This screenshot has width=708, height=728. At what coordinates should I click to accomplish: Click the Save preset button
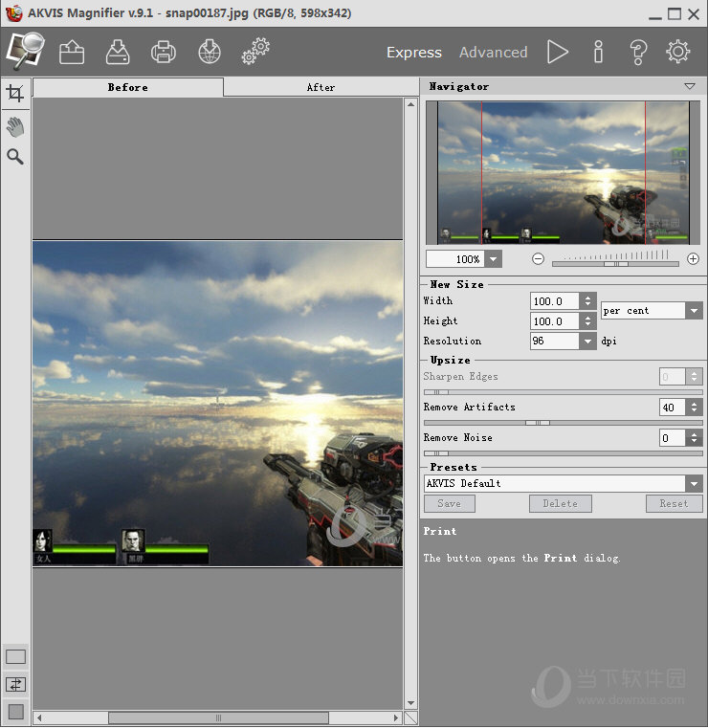(450, 504)
